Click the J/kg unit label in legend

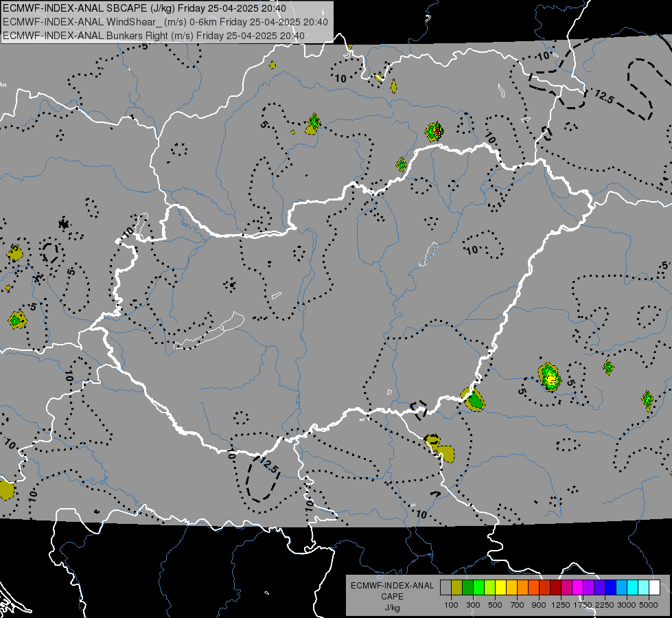[x=392, y=608]
